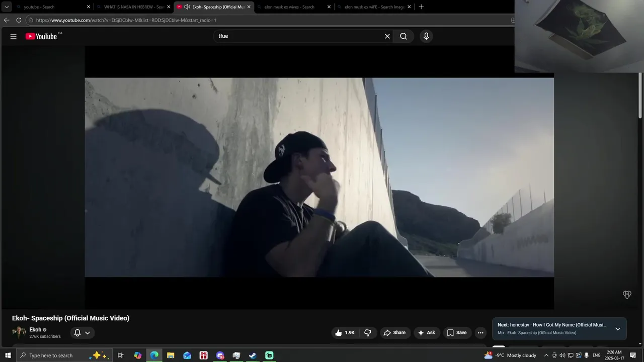
Task: Open Ekoh channel avatar
Action: [19, 333]
